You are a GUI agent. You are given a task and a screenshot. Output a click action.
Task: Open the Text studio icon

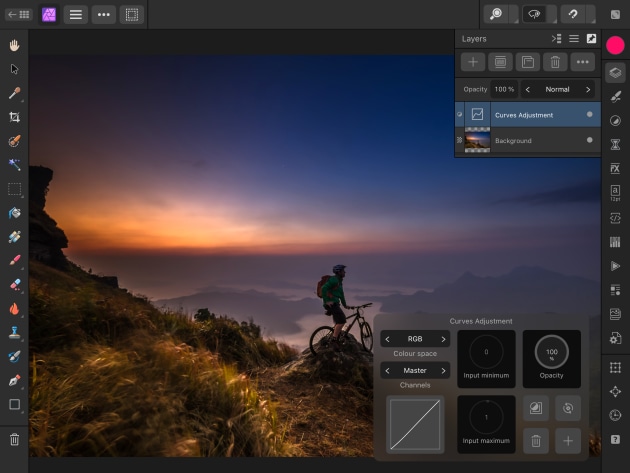click(615, 192)
